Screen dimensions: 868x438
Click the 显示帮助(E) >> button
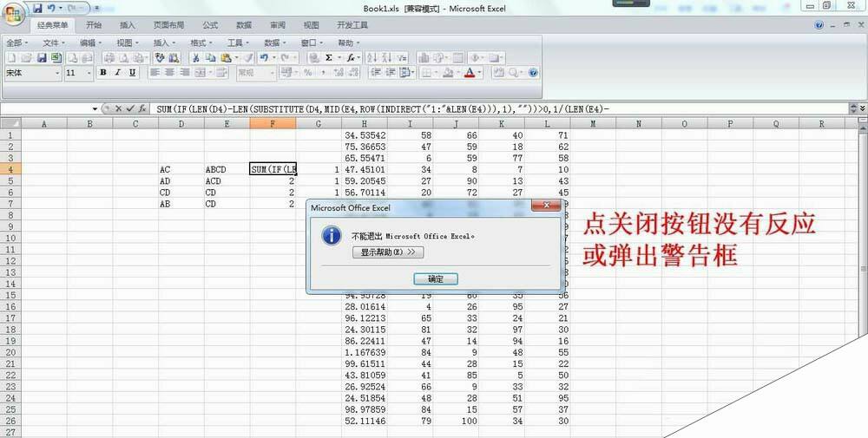388,252
